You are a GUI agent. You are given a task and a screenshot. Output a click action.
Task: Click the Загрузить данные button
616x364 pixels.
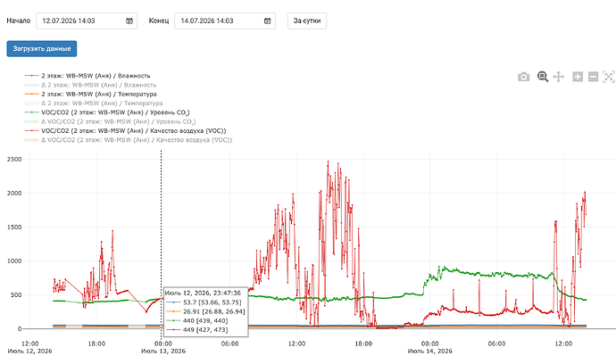(42, 49)
